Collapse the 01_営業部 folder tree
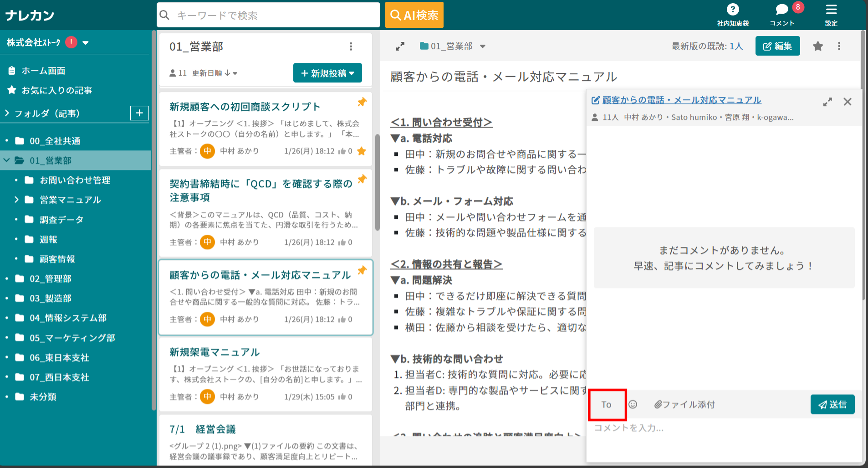Screen dimensions: 868x468 tap(6, 160)
